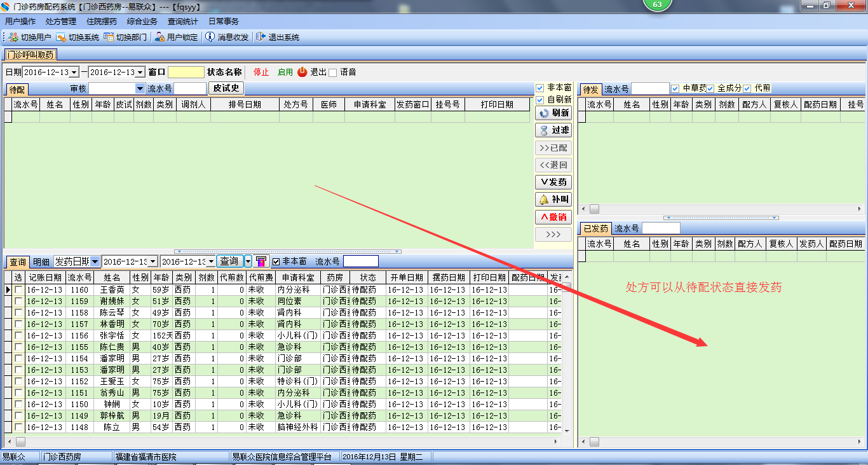Click horizontal scrollbar thumb of 已发药 grid
The height and width of the screenshot is (465, 868).
coord(594,442)
